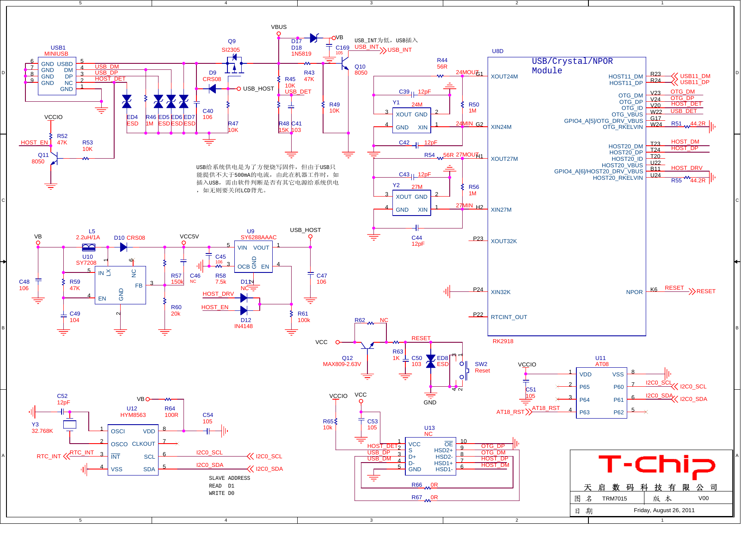Click the U10 SY7208 regulator block
The image size is (756, 535).
click(x=120, y=285)
